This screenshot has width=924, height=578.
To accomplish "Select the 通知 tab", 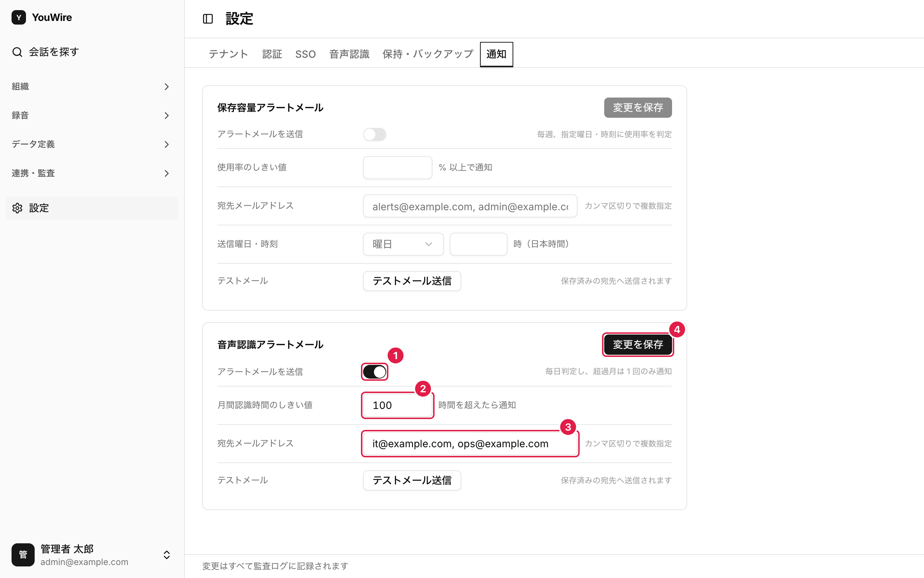I will [x=496, y=54].
